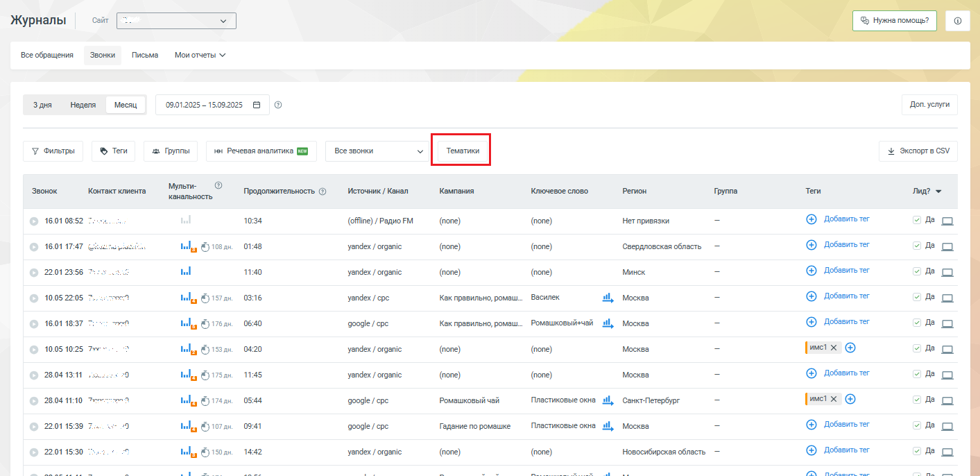Screen dimensions: 980x476
Task: Open the Группы button
Action: (x=171, y=151)
